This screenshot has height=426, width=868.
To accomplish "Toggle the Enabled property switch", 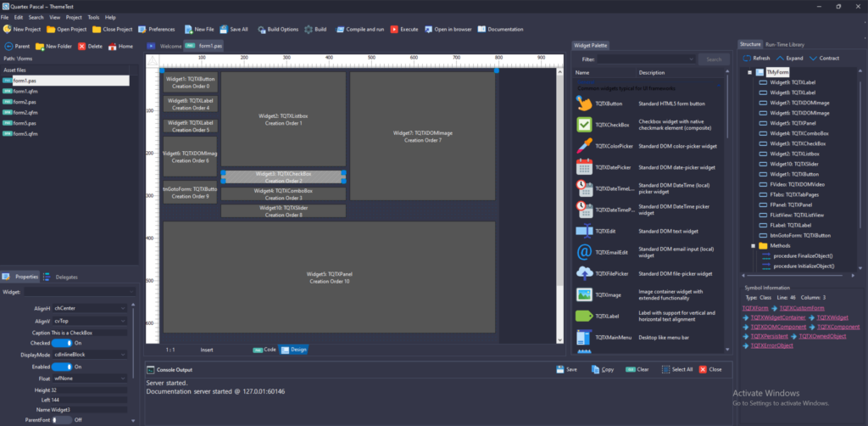I will pyautogui.click(x=62, y=367).
